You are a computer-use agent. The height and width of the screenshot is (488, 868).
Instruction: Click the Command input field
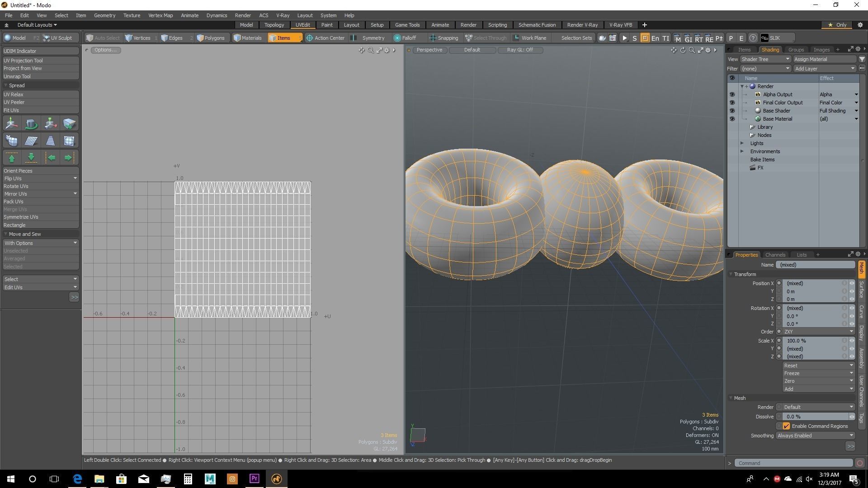tap(793, 463)
